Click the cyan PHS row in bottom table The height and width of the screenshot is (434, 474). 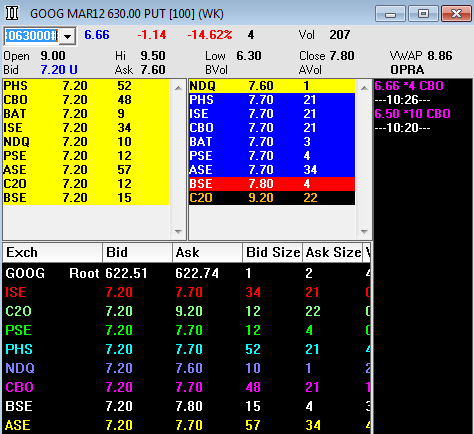pyautogui.click(x=187, y=350)
